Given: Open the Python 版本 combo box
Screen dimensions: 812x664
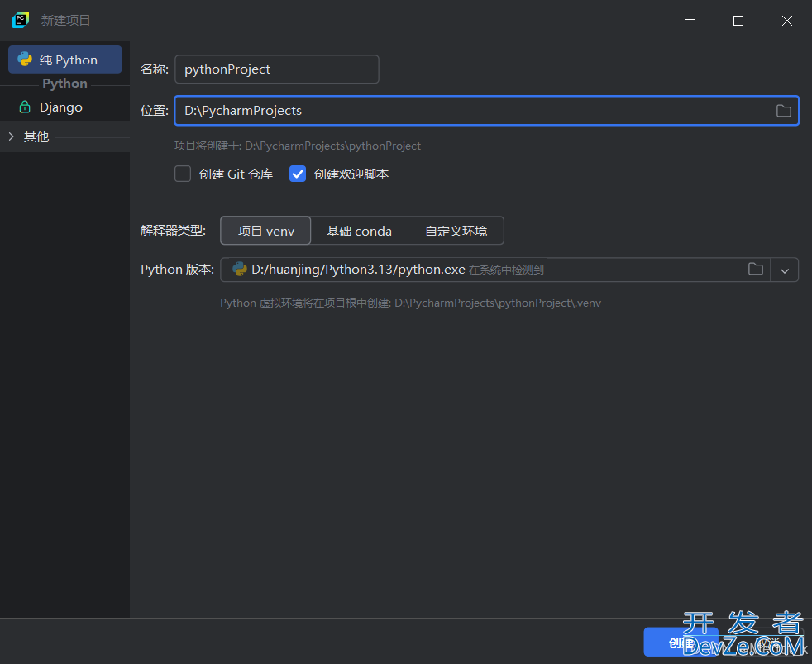Looking at the screenshot, I should coord(509,270).
